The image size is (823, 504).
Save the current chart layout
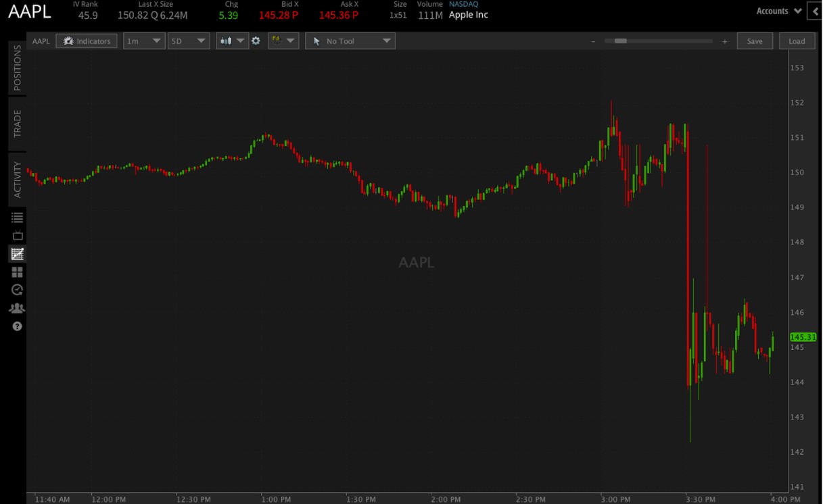pos(754,41)
